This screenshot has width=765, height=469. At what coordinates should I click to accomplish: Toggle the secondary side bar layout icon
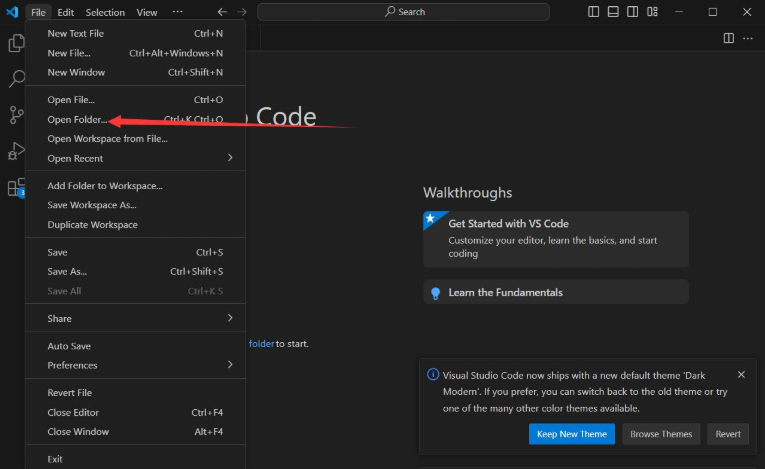[x=632, y=12]
